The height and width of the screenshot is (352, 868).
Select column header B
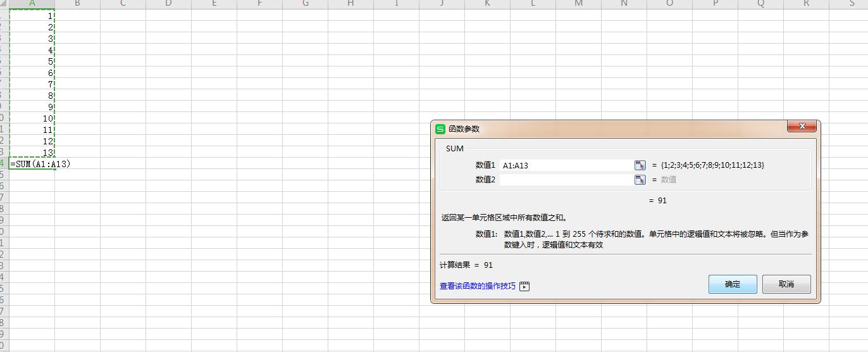coord(77,4)
